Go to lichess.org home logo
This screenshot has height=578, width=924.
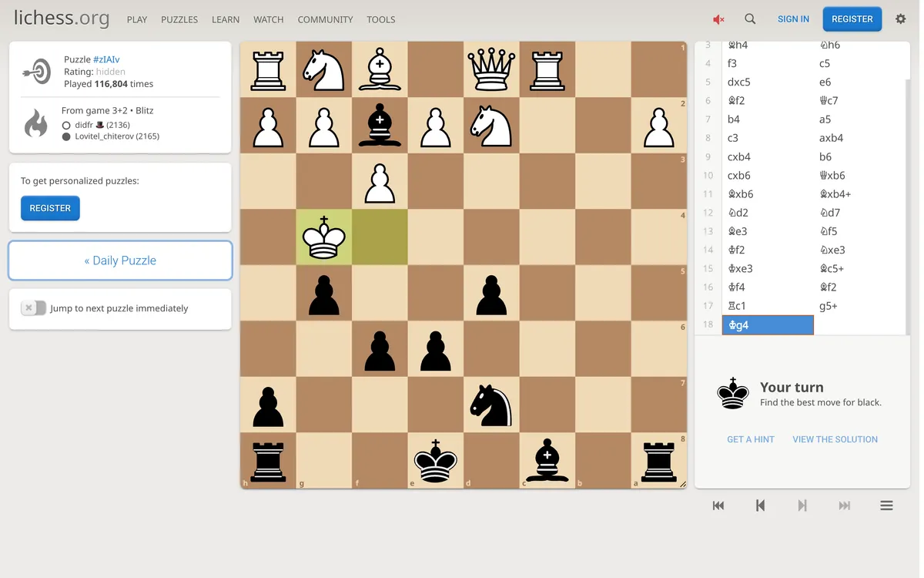(62, 18)
